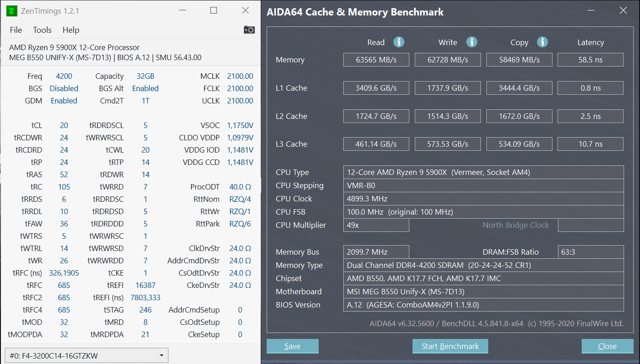Click the tFAW value 36

point(64,224)
